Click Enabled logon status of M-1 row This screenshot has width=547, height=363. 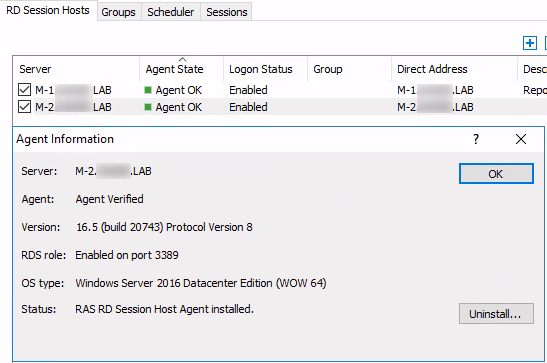point(248,90)
